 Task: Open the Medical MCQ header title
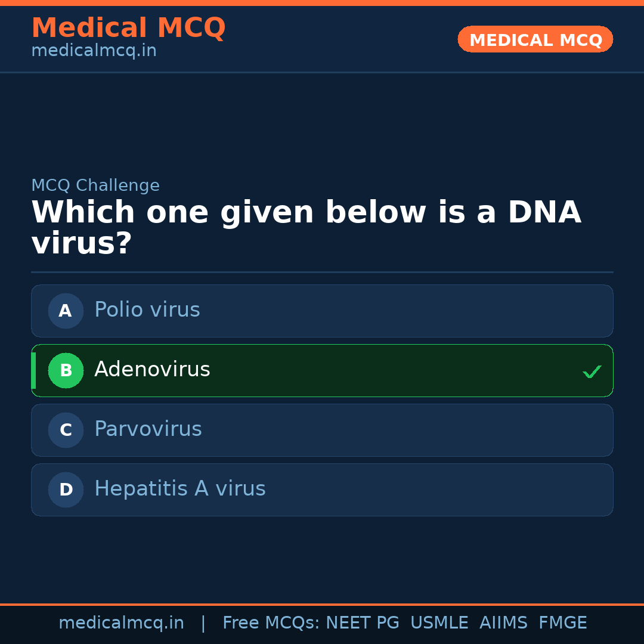point(128,28)
